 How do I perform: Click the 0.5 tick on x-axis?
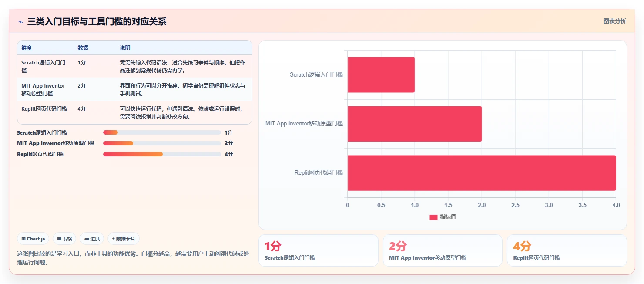click(x=381, y=205)
